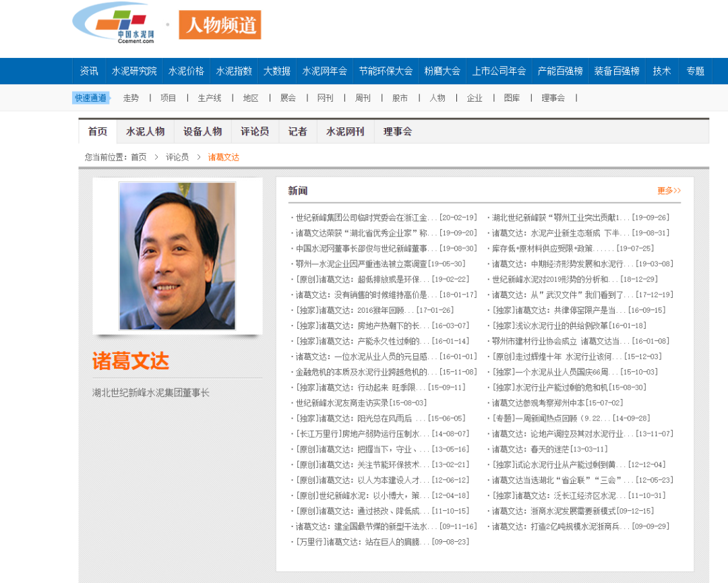Switch to the 水泥网刊 tab
The width and height of the screenshot is (728, 583).
click(x=345, y=131)
